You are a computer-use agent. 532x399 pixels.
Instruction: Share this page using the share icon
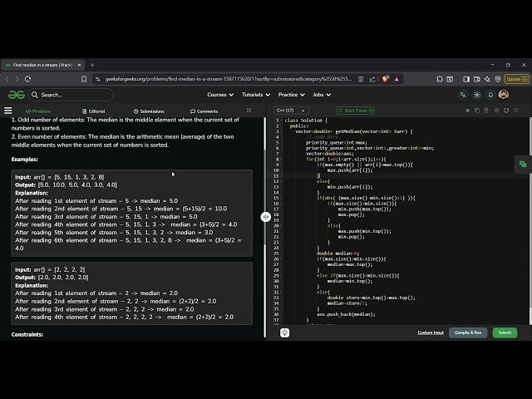372,79
